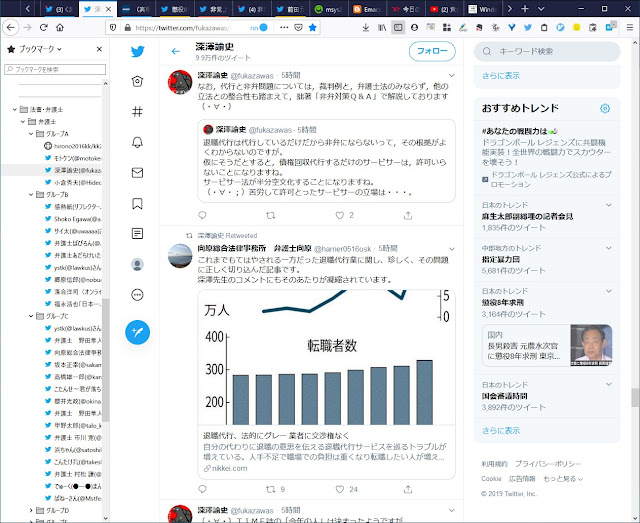The height and width of the screenshot is (523, 640).
Task: Click the ブックマークを検索 search box
Action: point(55,69)
